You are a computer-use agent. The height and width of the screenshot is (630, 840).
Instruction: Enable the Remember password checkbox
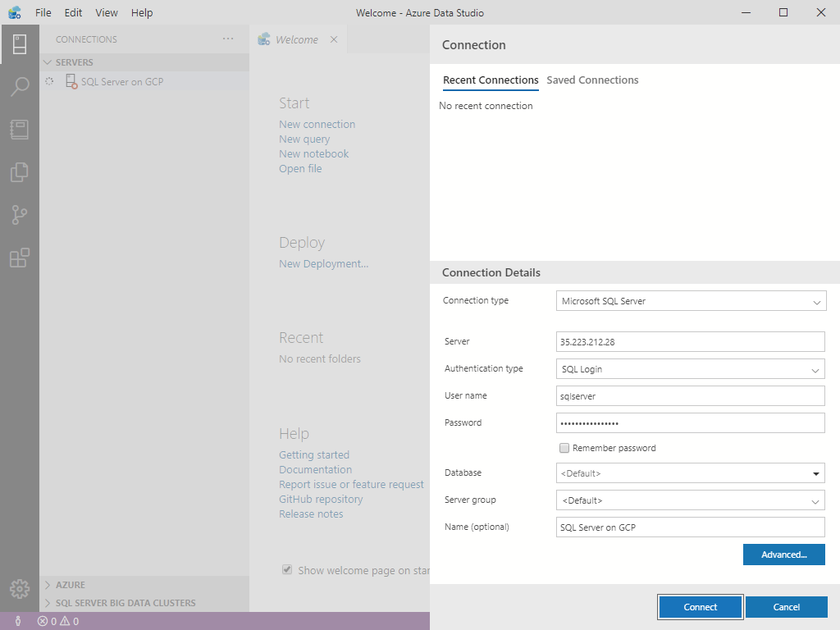tap(564, 448)
